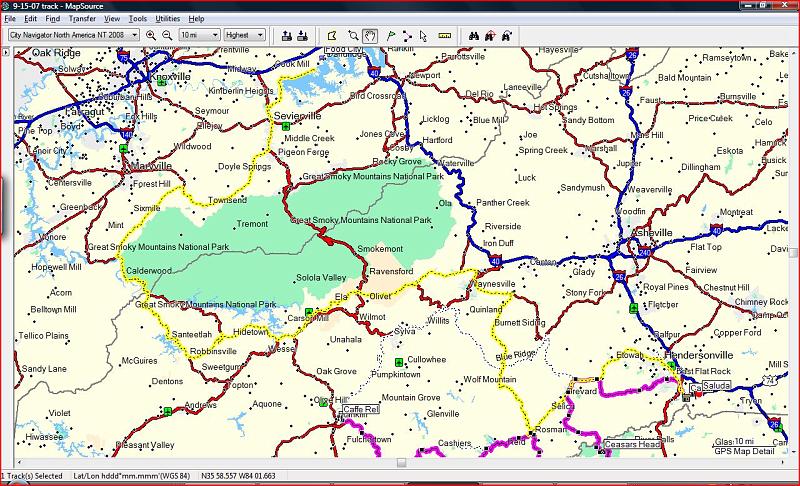
Task: Click the I-240 shield near Asheville
Action: [x=644, y=252]
